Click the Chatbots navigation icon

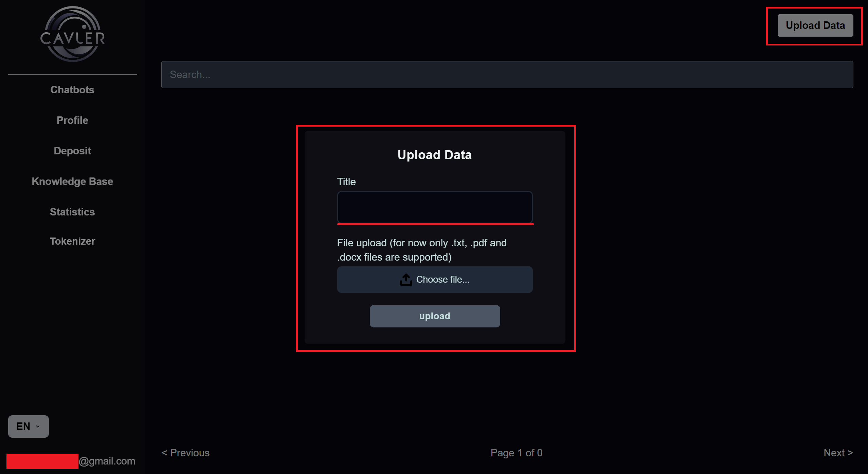[x=72, y=90]
